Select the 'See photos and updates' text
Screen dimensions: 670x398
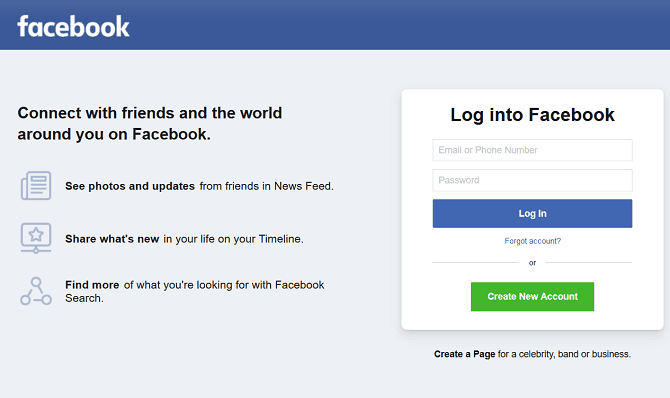coord(130,186)
